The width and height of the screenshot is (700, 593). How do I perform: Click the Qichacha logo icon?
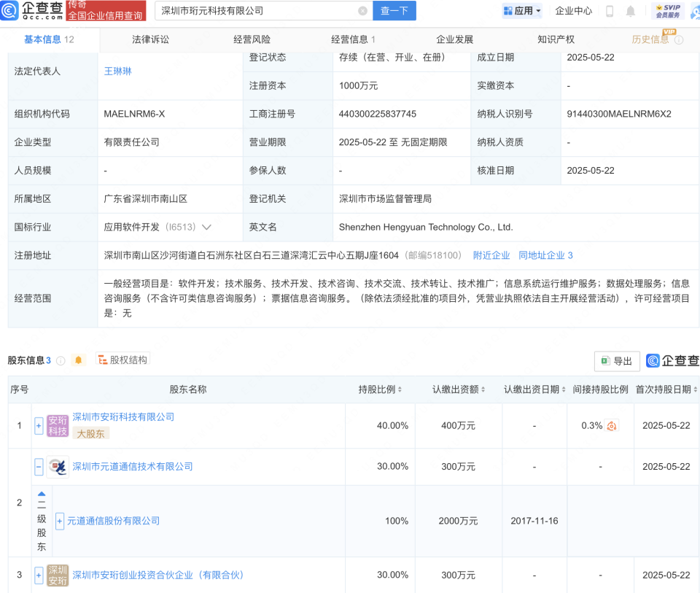tap(9, 10)
